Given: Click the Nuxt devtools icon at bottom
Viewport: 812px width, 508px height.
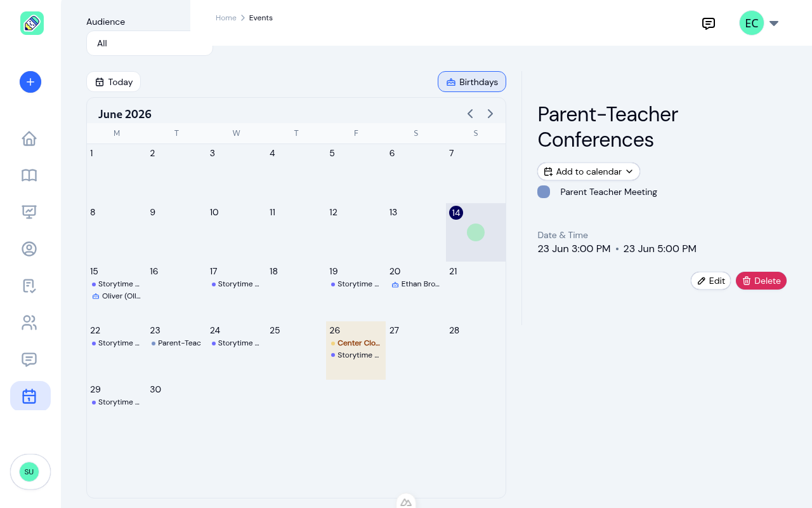Looking at the screenshot, I should click(406, 502).
